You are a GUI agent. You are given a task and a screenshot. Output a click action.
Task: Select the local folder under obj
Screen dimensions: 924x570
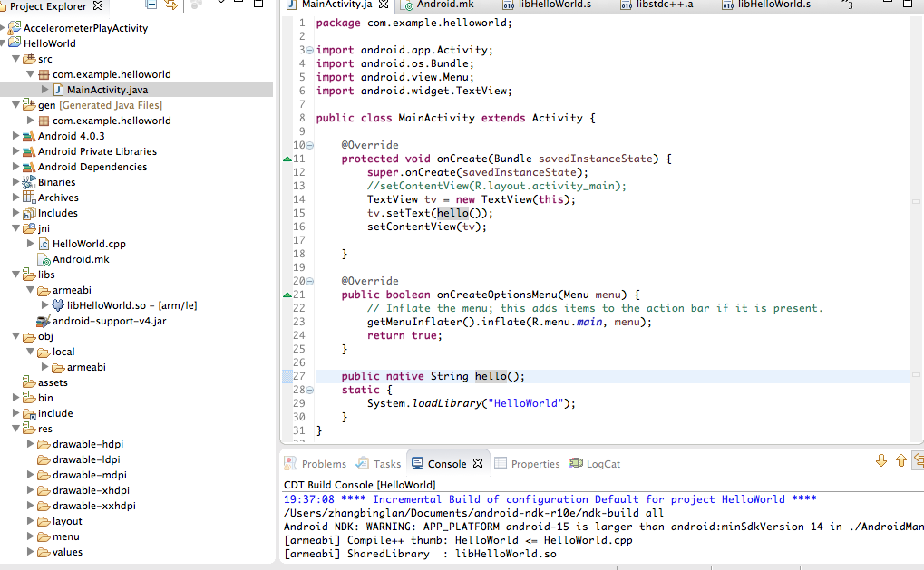(x=56, y=352)
